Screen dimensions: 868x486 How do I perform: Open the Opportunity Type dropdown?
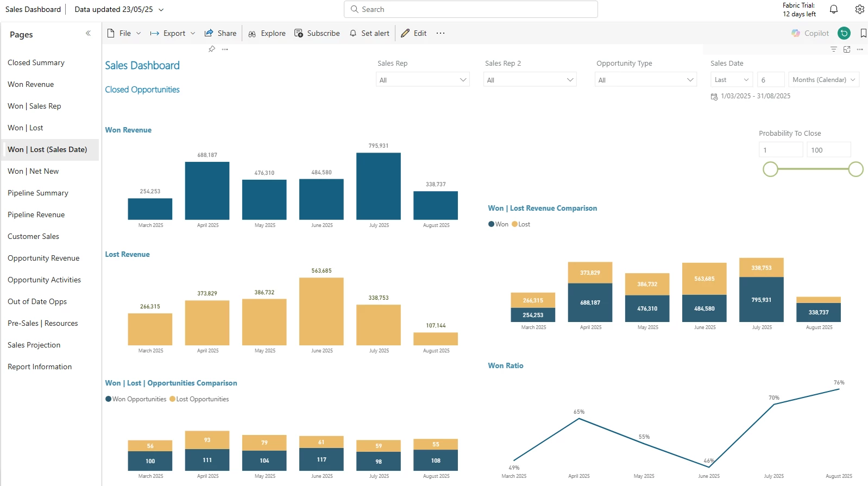(x=646, y=80)
